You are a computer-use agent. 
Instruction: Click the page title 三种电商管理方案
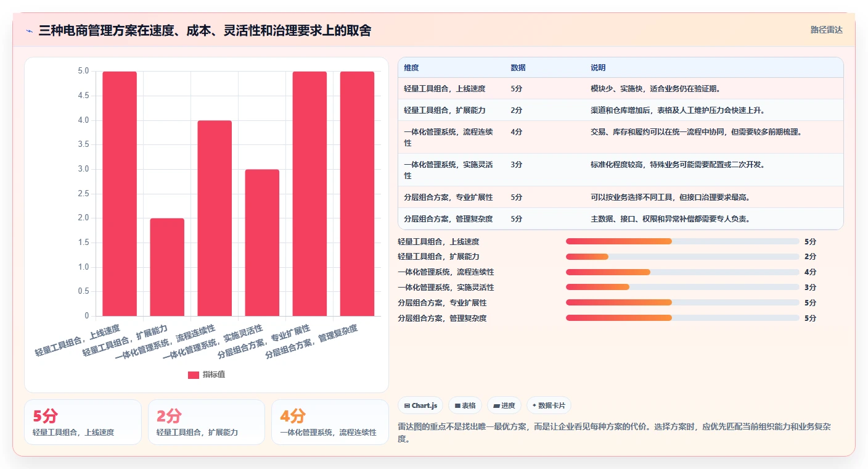[205, 30]
